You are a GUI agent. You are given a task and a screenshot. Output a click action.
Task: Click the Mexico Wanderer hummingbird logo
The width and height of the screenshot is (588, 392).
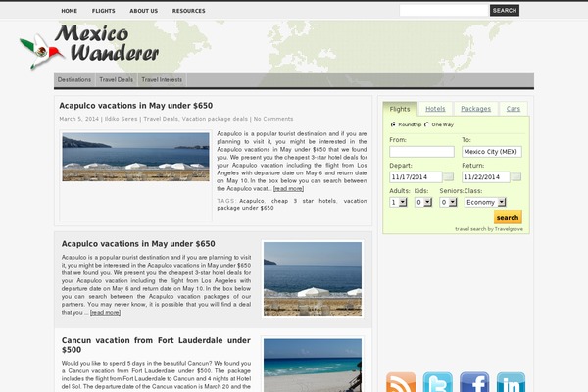[41, 51]
